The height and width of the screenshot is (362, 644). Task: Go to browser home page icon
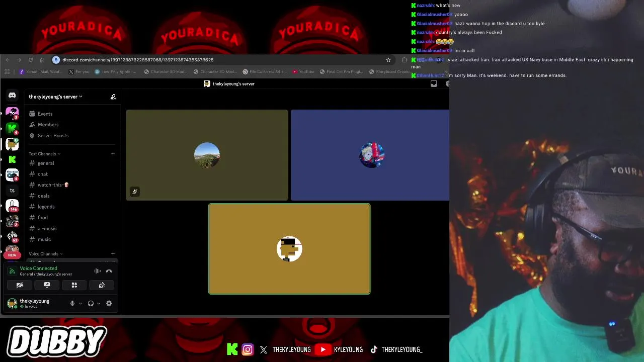pyautogui.click(x=42, y=60)
